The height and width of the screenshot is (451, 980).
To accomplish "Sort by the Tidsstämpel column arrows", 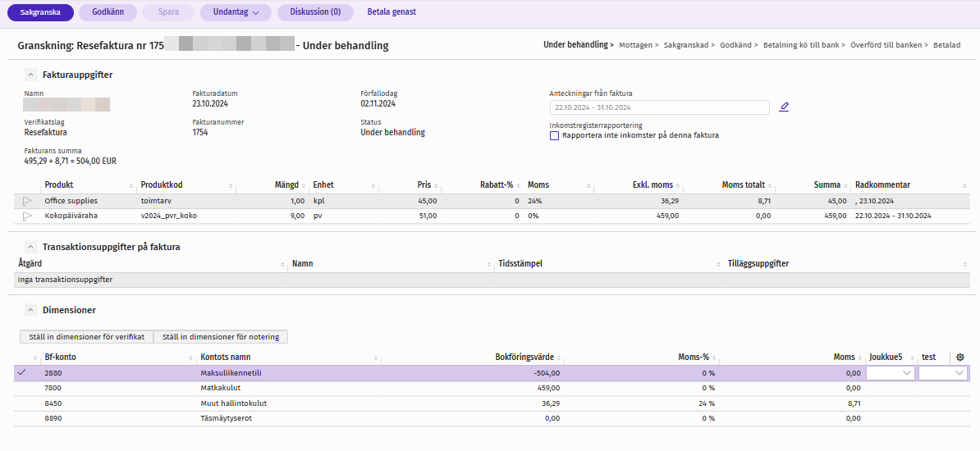I will [719, 264].
